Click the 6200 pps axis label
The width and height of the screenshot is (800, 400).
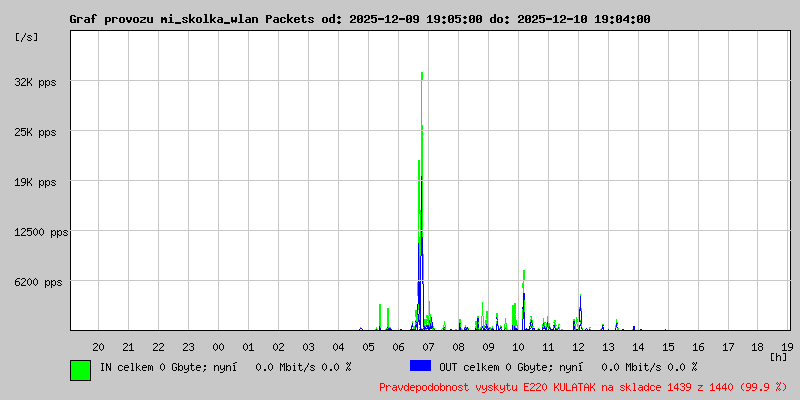click(39, 282)
